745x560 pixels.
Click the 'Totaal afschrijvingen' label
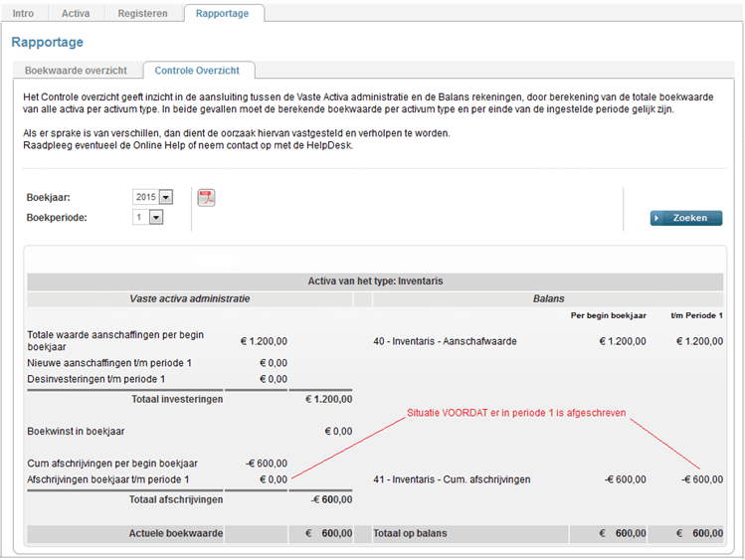pyautogui.click(x=176, y=499)
